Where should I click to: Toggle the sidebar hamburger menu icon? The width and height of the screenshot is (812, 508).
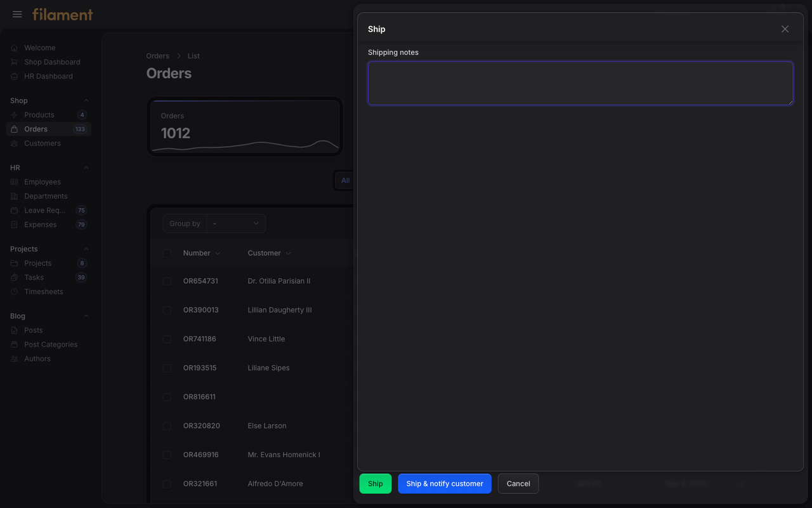(x=17, y=14)
